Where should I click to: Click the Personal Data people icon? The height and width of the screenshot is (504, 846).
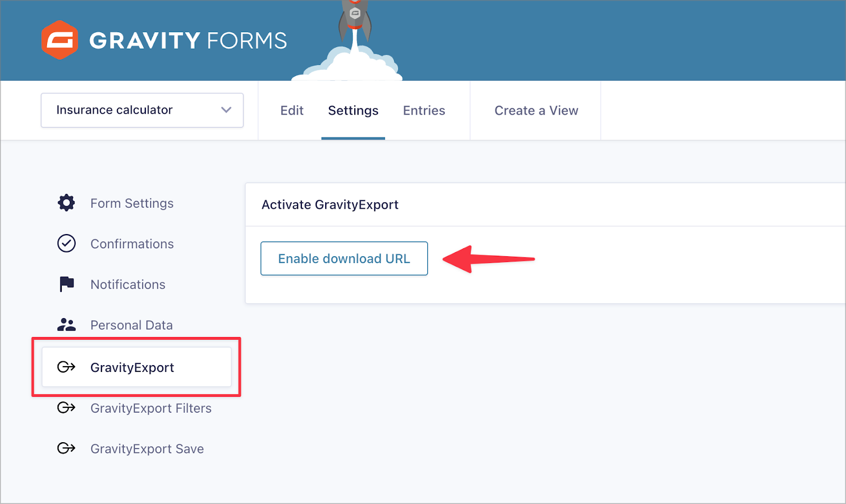coord(67,324)
